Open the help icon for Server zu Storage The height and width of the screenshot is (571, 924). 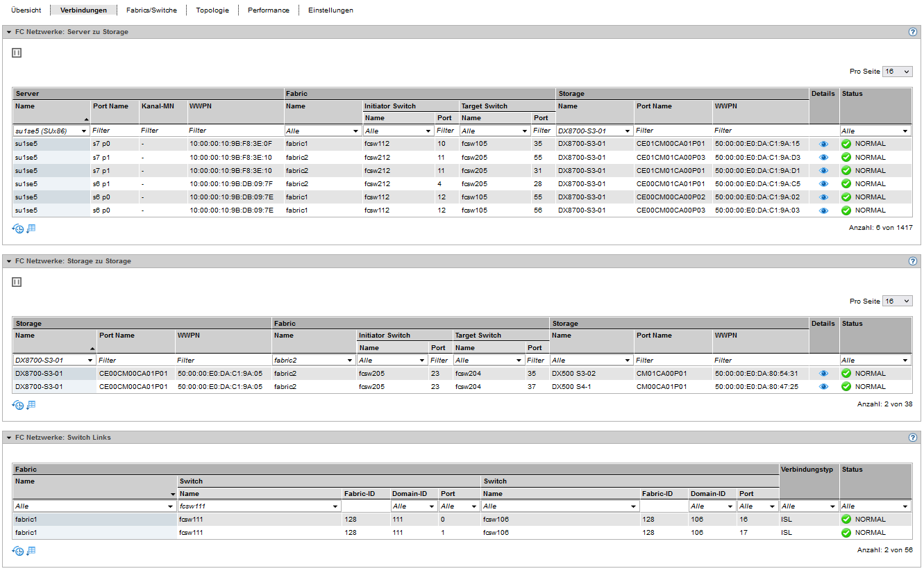coord(913,32)
